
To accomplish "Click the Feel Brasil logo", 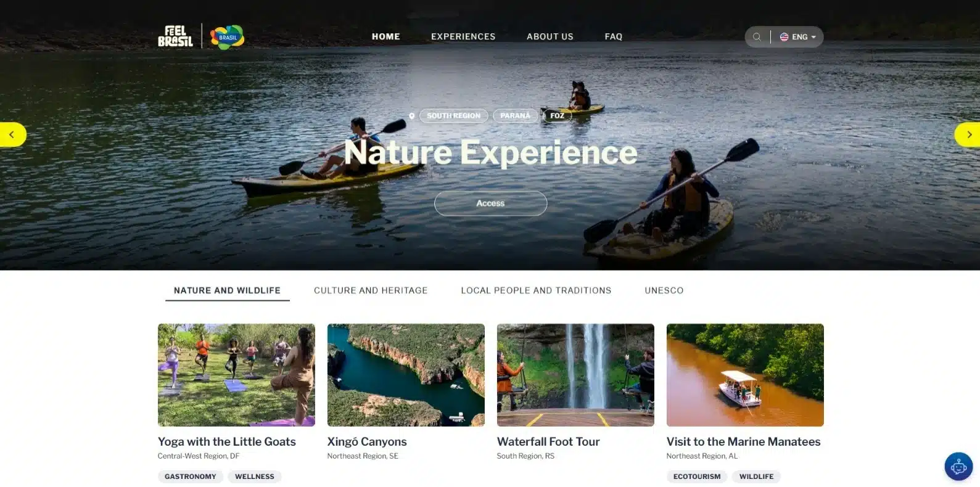I will 175,36.
